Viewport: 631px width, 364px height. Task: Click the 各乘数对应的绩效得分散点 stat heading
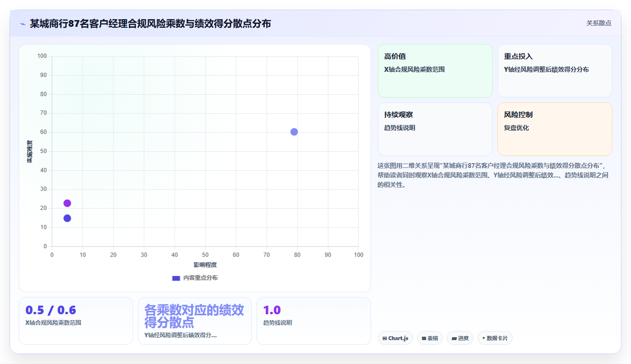click(x=194, y=316)
